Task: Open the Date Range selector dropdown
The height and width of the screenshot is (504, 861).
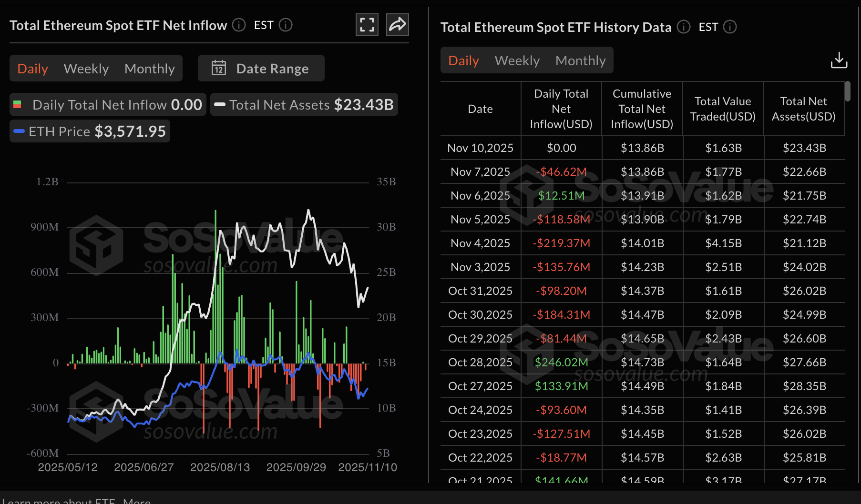Action: click(x=261, y=68)
